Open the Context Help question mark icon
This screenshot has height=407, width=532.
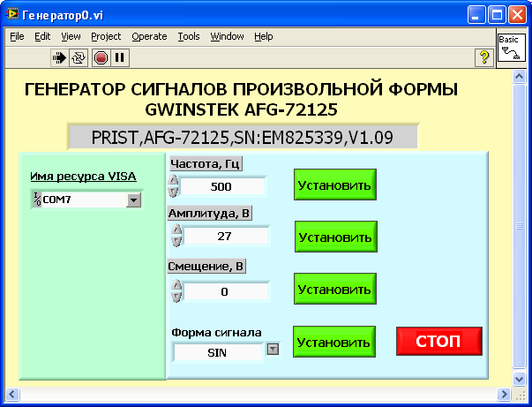(x=484, y=57)
